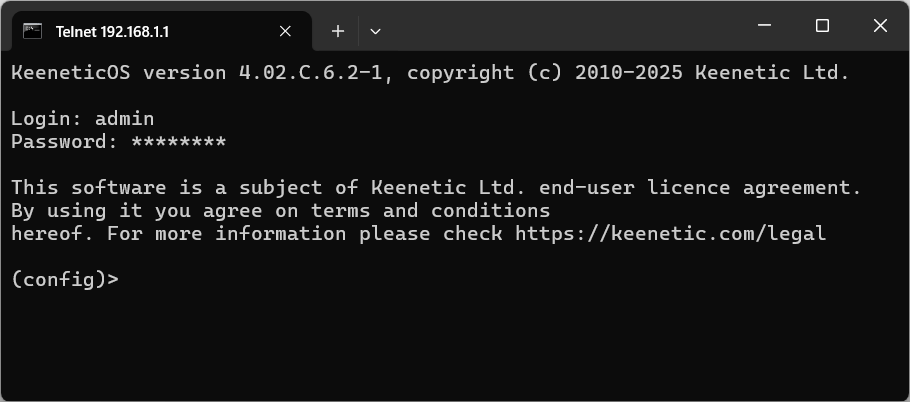Close the terminal window
Image resolution: width=910 pixels, height=402 pixels.
coord(880,26)
